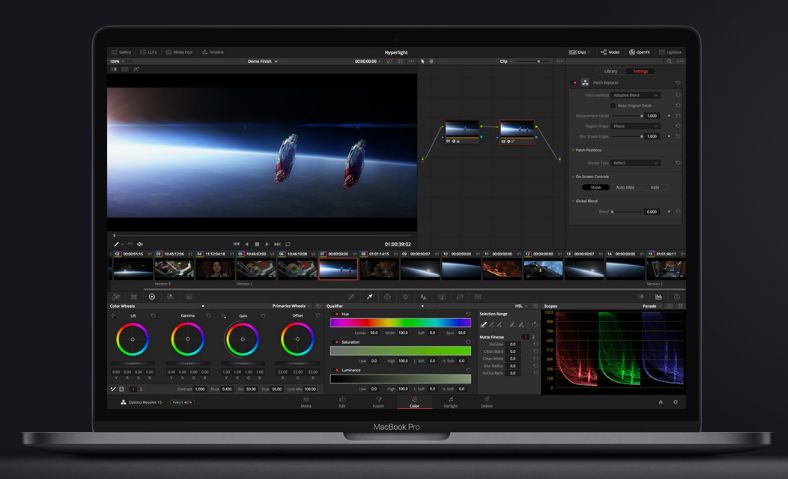Switch to the Library tab
Image resolution: width=788 pixels, height=479 pixels.
pos(611,71)
